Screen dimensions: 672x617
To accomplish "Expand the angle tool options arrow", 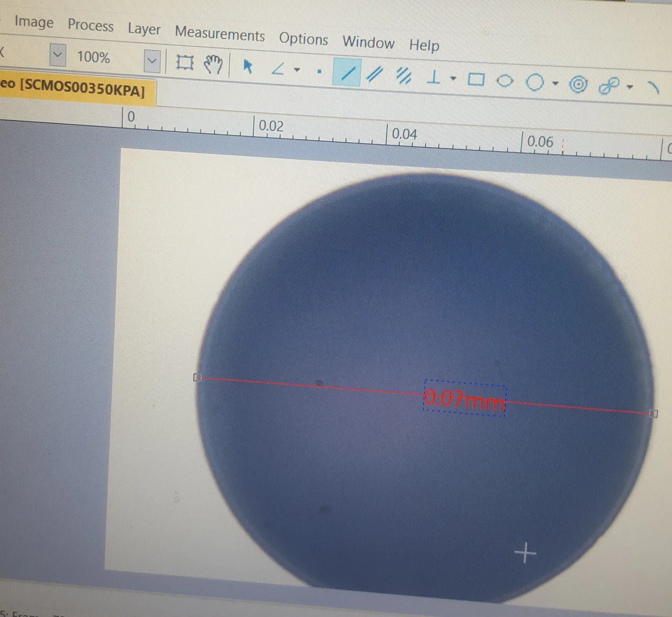I will 297,69.
